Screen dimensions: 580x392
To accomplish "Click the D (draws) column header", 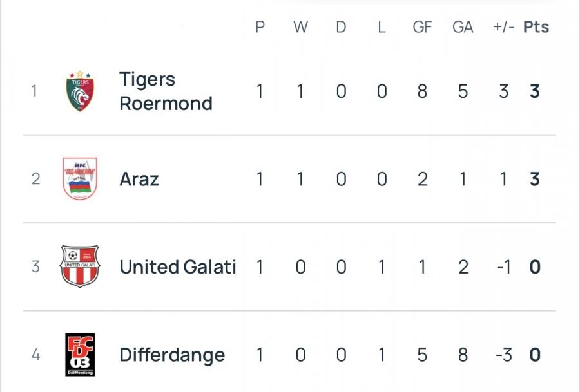I will tap(341, 27).
